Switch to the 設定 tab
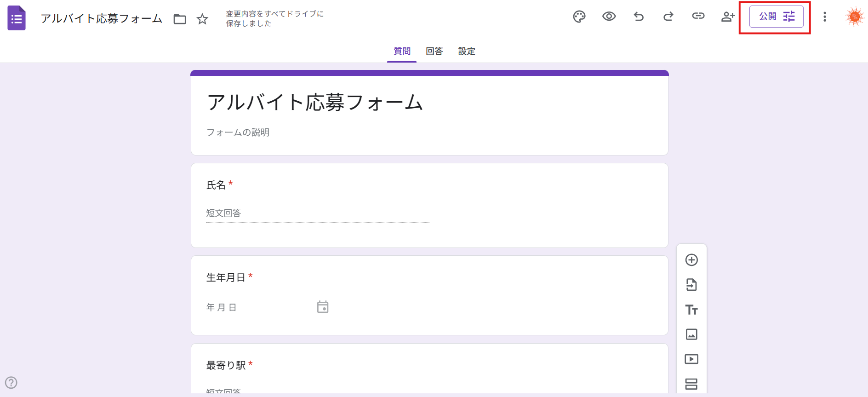868x397 pixels. [x=467, y=51]
